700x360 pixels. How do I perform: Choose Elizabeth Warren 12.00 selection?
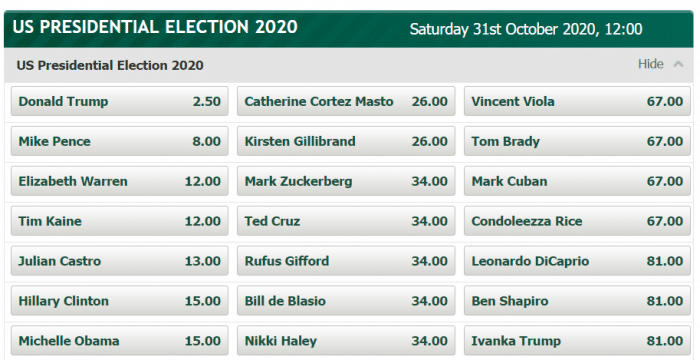(x=120, y=181)
